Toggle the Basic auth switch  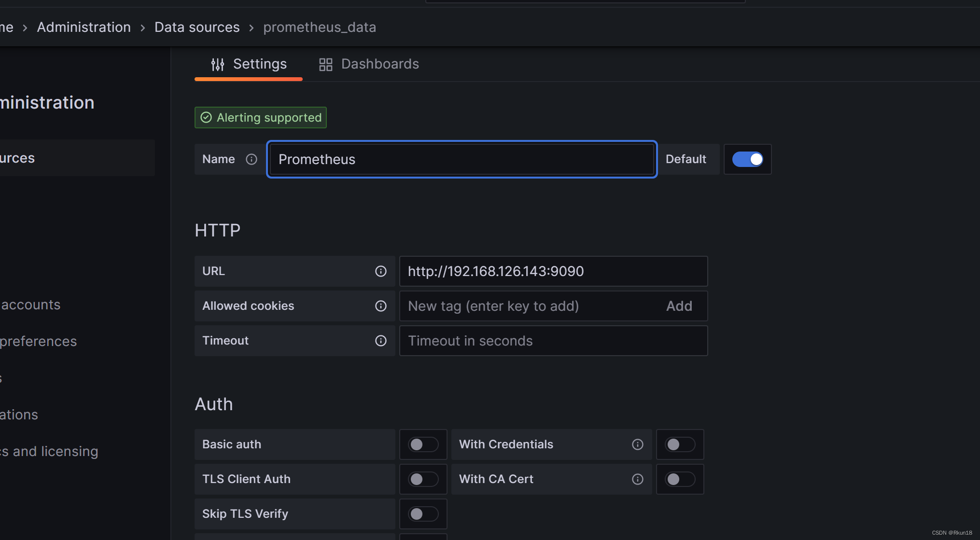[x=422, y=444]
